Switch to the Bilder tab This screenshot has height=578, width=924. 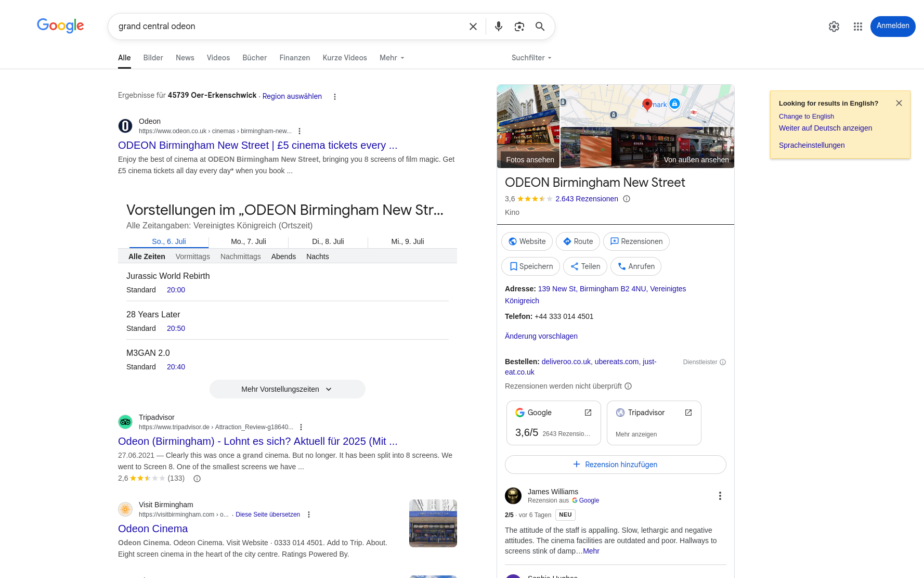[153, 58]
